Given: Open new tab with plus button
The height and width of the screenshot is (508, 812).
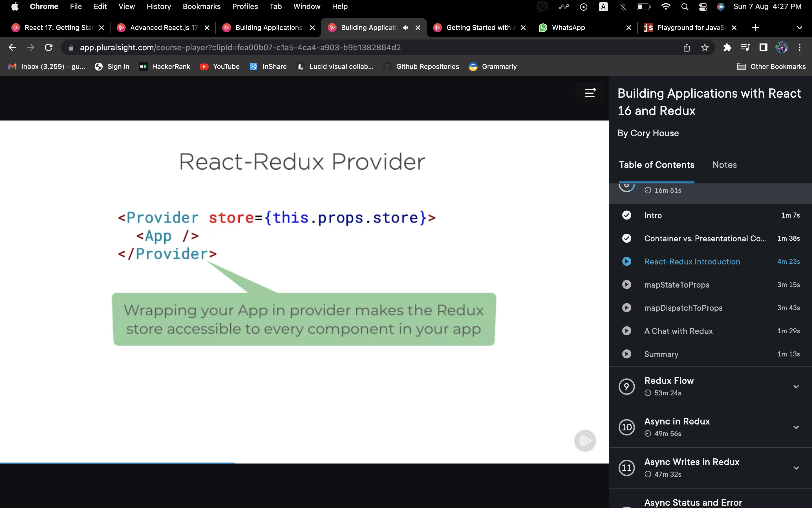Looking at the screenshot, I should coord(756,28).
